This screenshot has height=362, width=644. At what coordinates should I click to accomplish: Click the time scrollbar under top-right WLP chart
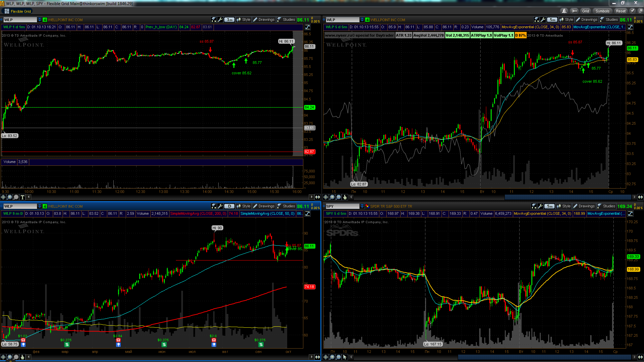pyautogui.click(x=568, y=197)
